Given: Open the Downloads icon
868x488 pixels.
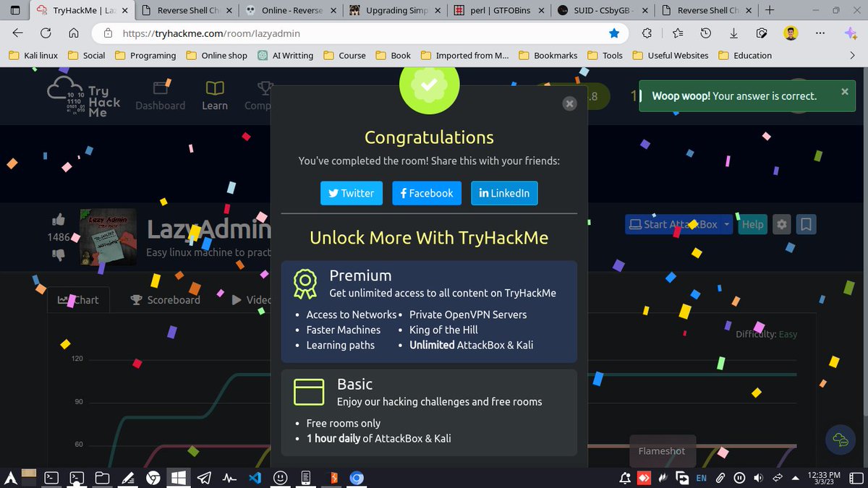Looking at the screenshot, I should [733, 33].
